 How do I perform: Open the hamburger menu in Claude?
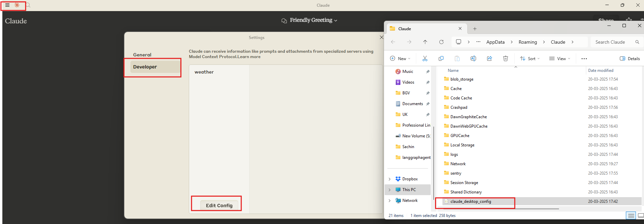click(7, 5)
